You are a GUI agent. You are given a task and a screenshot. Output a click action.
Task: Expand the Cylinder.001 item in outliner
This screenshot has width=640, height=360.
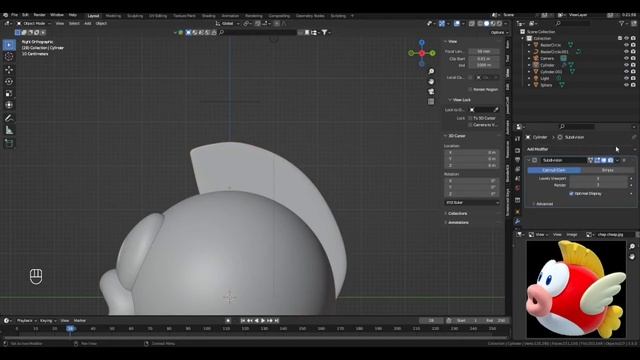pyautogui.click(x=529, y=72)
